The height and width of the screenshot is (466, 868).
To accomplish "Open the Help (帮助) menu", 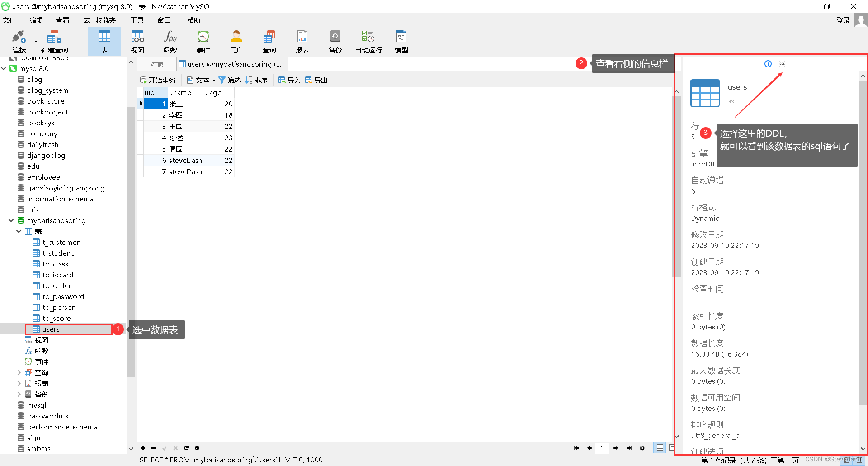I will [193, 20].
